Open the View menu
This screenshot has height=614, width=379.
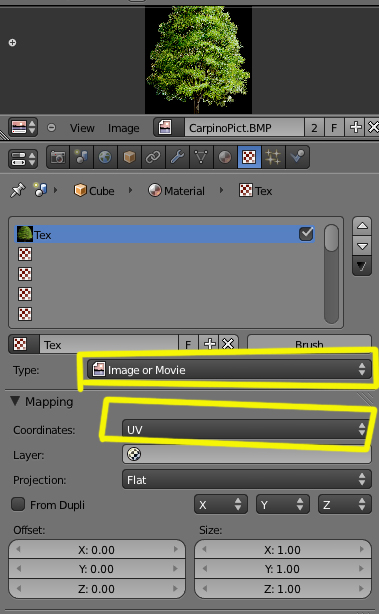pos(82,128)
